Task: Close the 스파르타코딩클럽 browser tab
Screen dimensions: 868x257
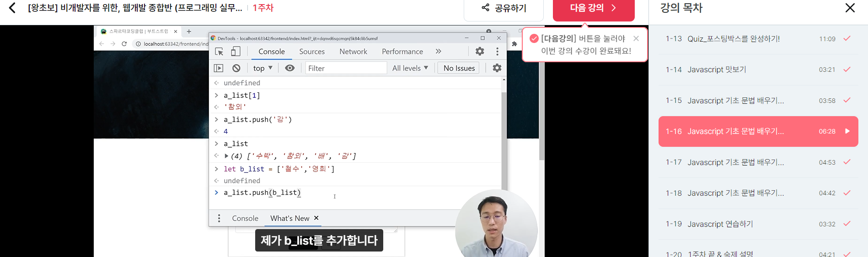Action: click(175, 32)
